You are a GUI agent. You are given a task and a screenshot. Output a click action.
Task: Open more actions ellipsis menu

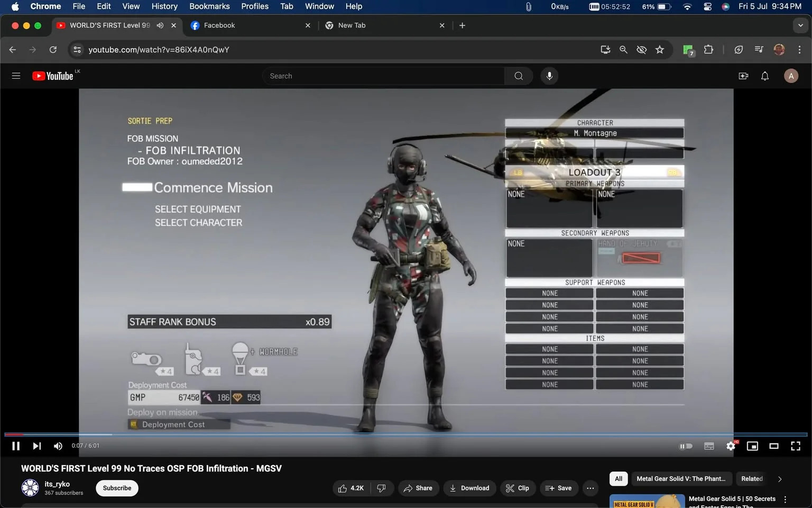[590, 488]
